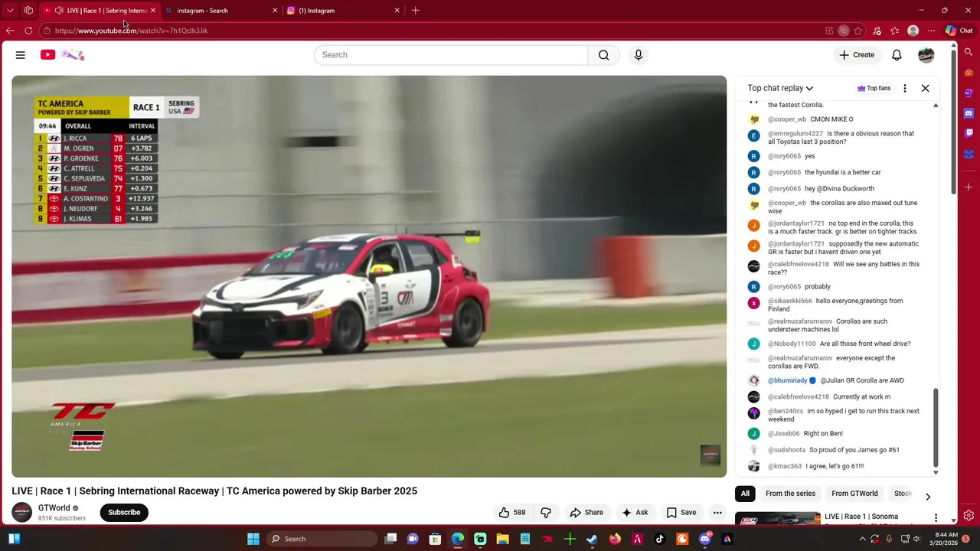Screen dimensions: 980x551
Task: Open Discord in the Edge sidebar
Action: pos(969,112)
